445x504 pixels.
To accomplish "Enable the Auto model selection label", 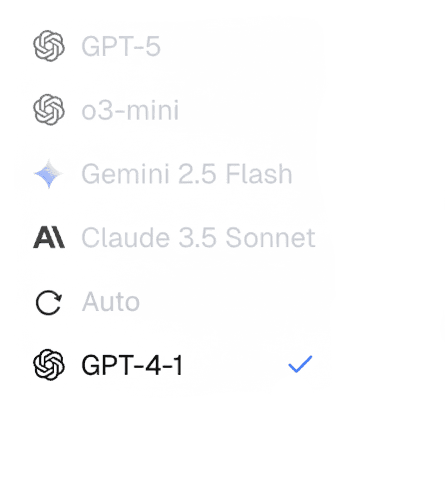I will 111,302.
